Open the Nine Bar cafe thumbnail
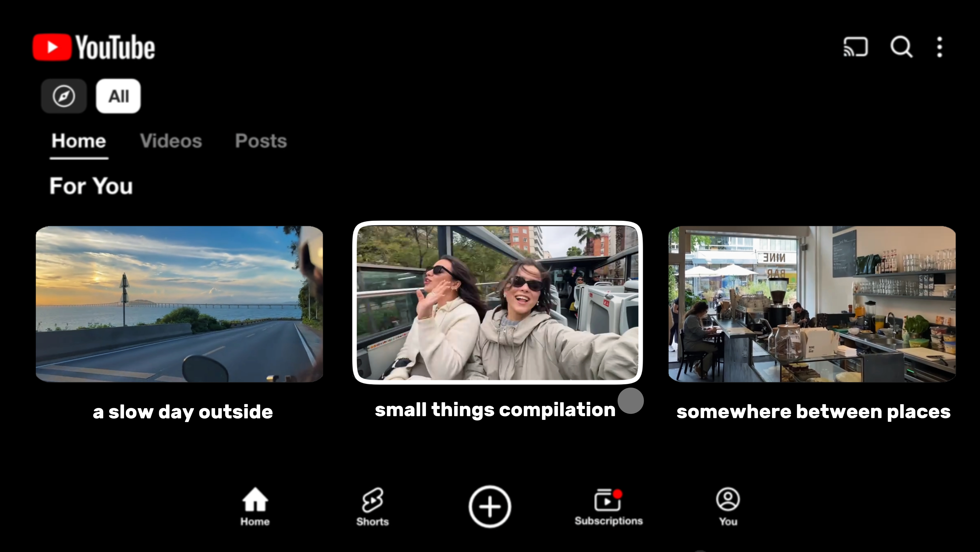The image size is (980, 552). (x=812, y=304)
